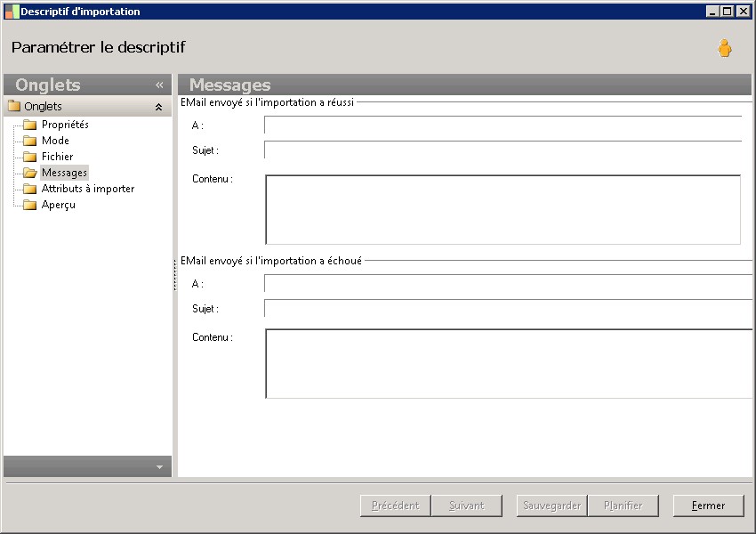Click the Sauvegarder button
Screen dimensions: 756x534
[551, 506]
